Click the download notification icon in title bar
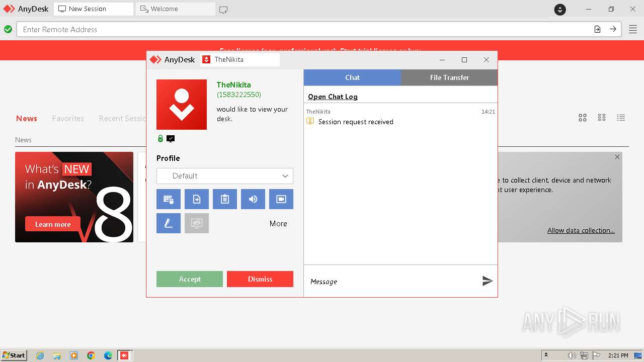 (x=560, y=9)
